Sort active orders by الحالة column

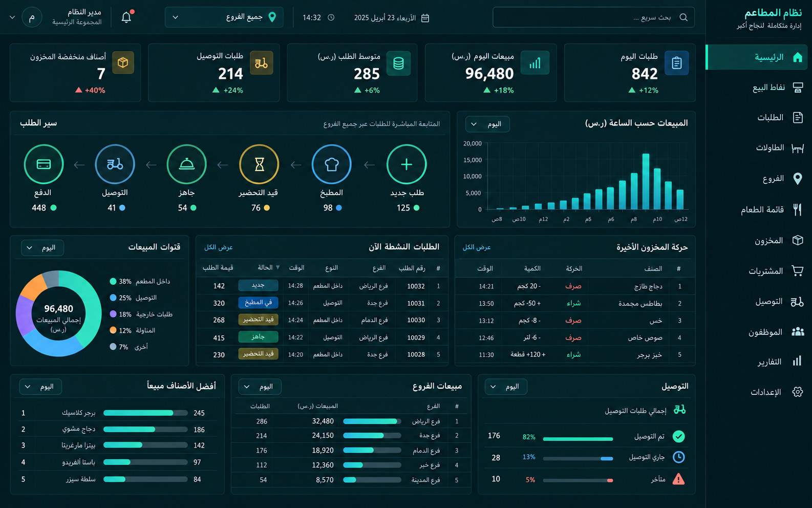click(268, 267)
